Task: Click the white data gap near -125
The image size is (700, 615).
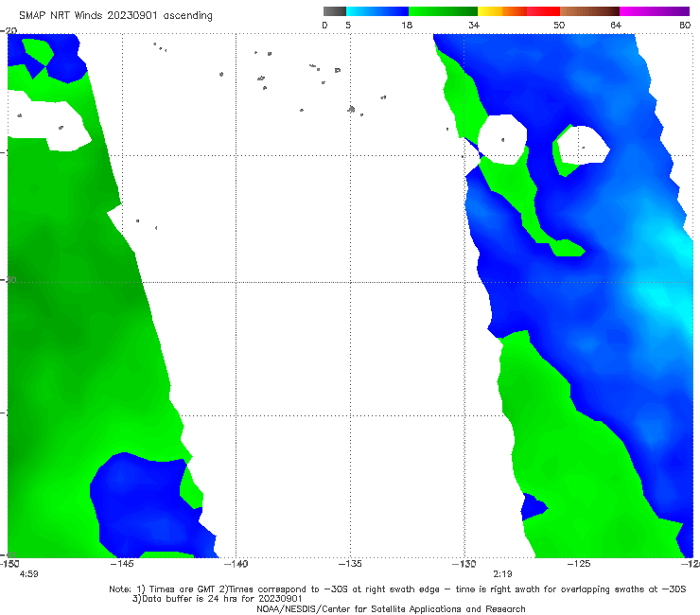Action: pyautogui.click(x=583, y=145)
